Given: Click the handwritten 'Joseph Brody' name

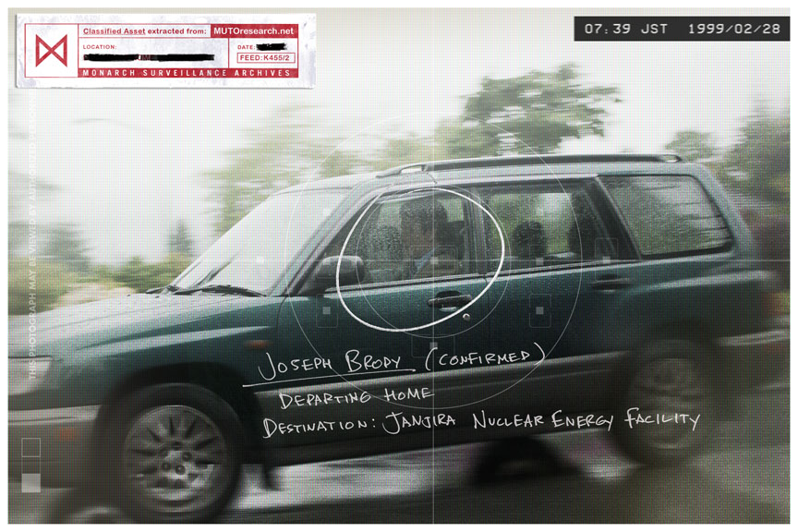Looking at the screenshot, I should [x=330, y=364].
